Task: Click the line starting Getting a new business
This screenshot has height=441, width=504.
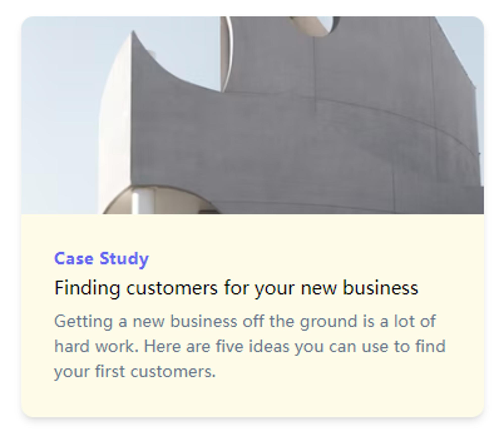Action: [x=245, y=322]
